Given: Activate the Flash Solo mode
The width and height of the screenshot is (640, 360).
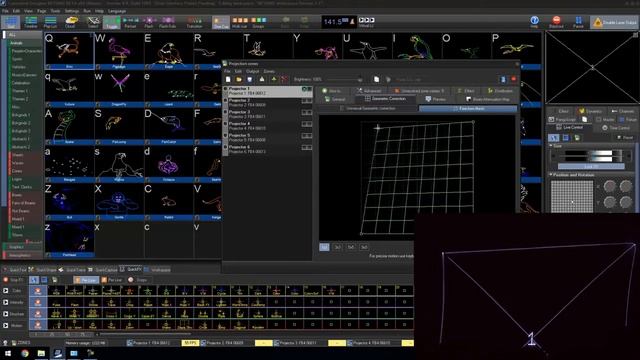Looking at the screenshot, I should pyautogui.click(x=167, y=22).
